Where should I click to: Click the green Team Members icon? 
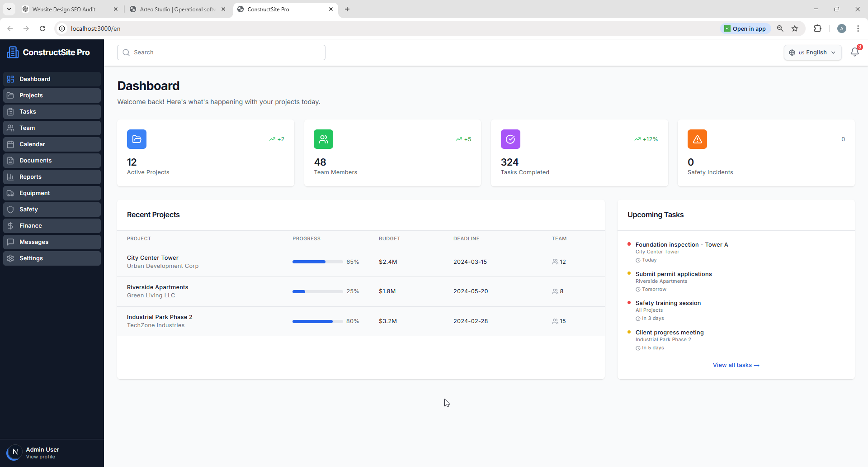[x=323, y=139]
